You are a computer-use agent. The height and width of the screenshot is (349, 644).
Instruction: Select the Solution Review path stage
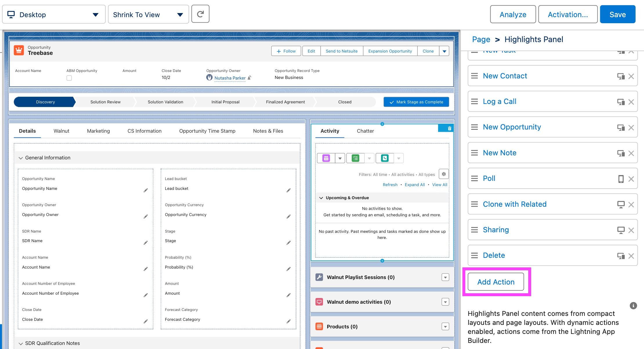(x=105, y=102)
